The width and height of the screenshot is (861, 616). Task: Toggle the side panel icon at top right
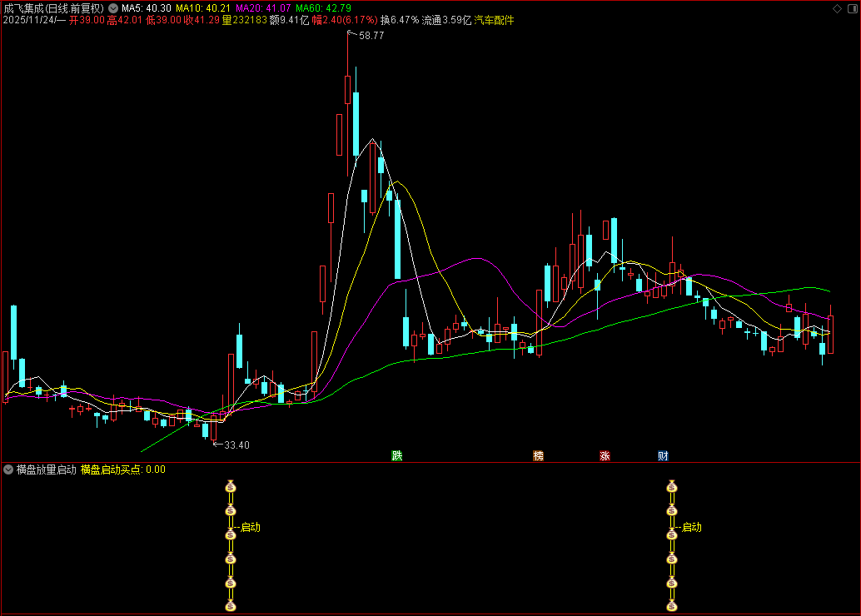(853, 8)
